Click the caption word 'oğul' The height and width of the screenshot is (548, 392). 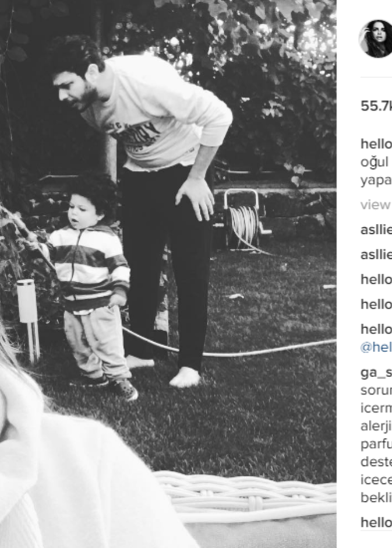point(375,162)
